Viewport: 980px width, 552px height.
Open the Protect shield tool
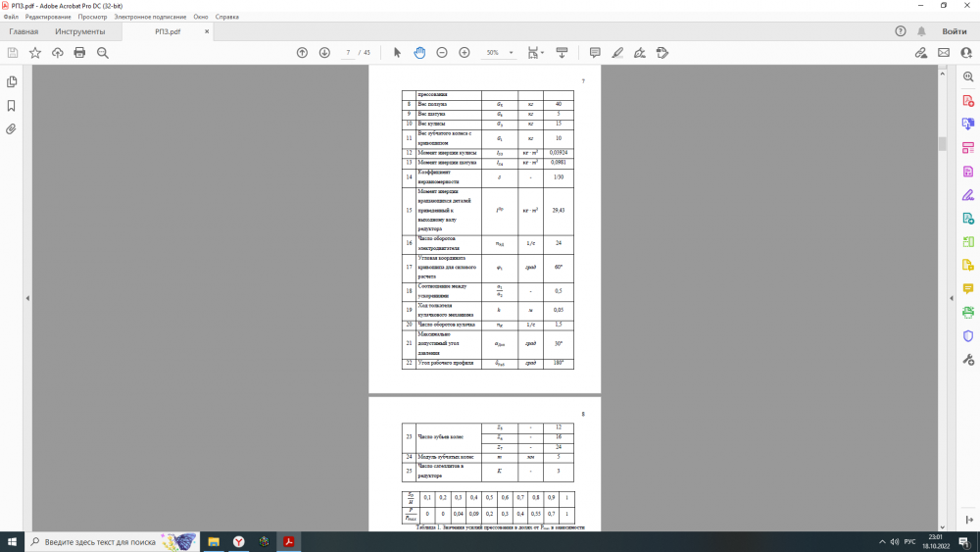click(x=968, y=335)
